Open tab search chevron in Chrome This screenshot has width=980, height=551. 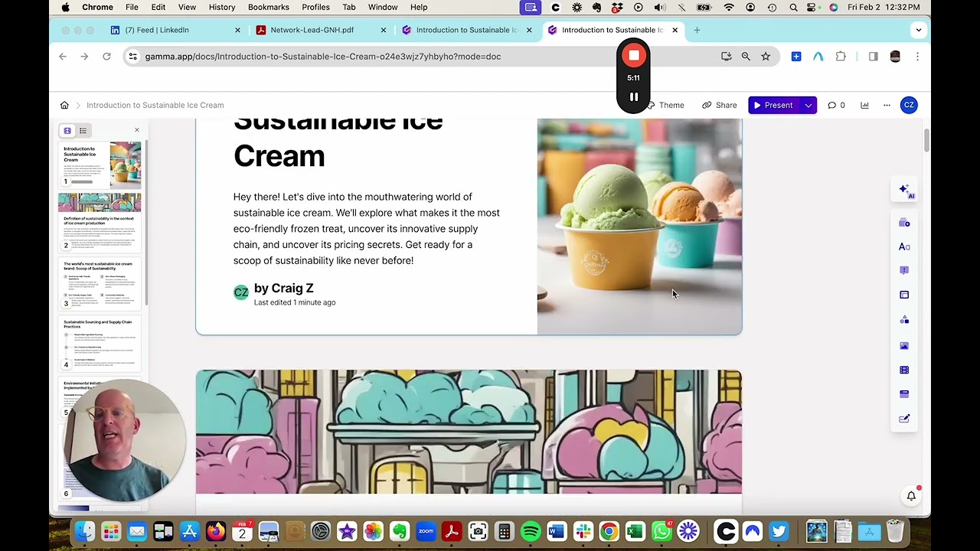[918, 30]
